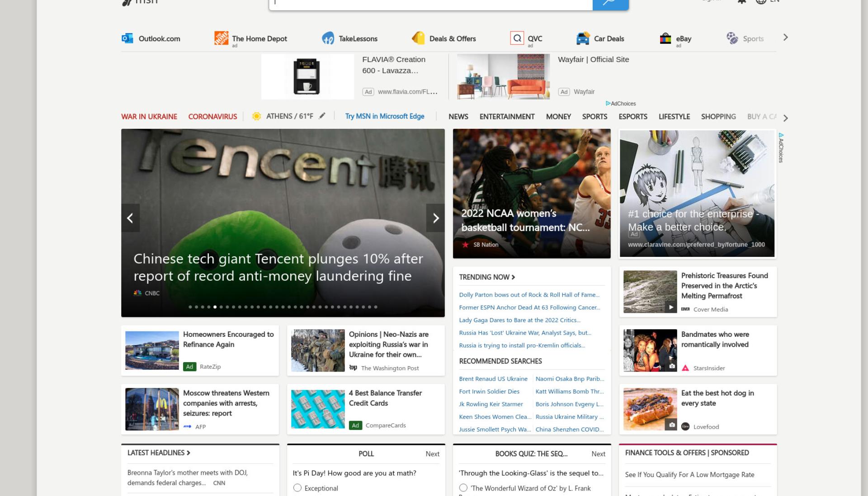Viewport: 868px width, 496px height.
Task: Switch to the News section
Action: [x=458, y=117]
